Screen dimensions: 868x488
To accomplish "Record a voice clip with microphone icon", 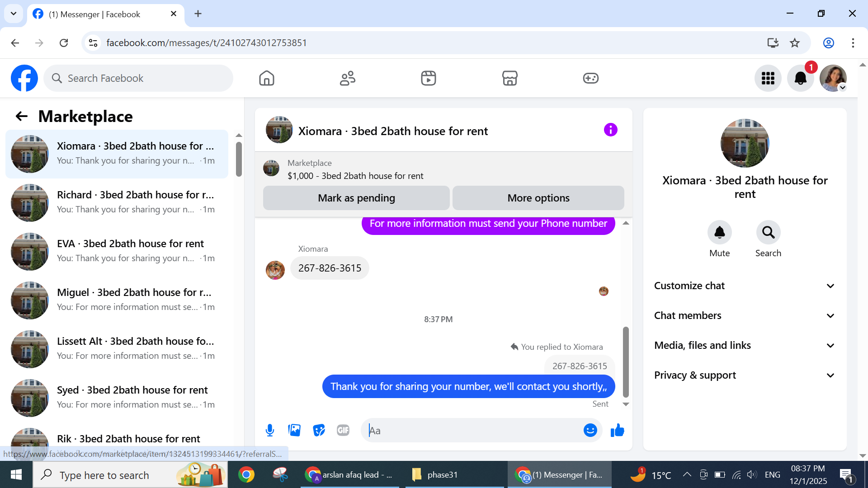I will [x=270, y=430].
